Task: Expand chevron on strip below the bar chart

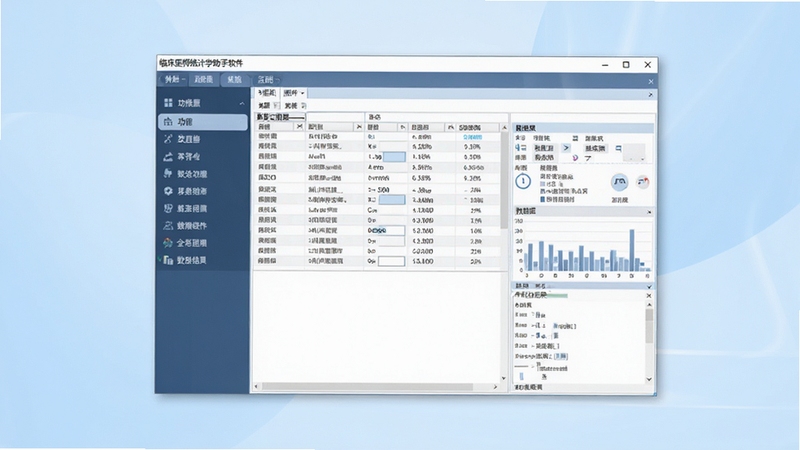Action: [x=649, y=286]
